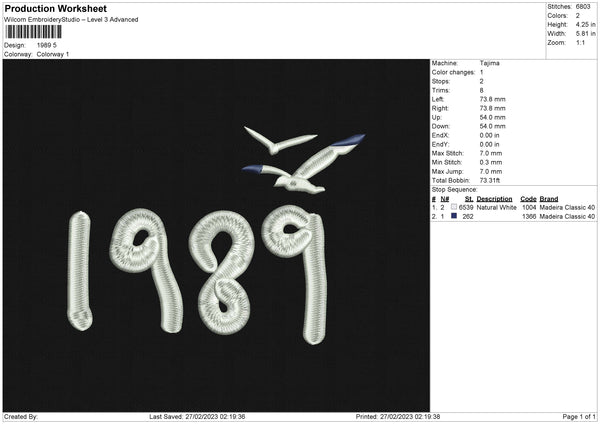Click the 'St.' column header

coord(469,199)
